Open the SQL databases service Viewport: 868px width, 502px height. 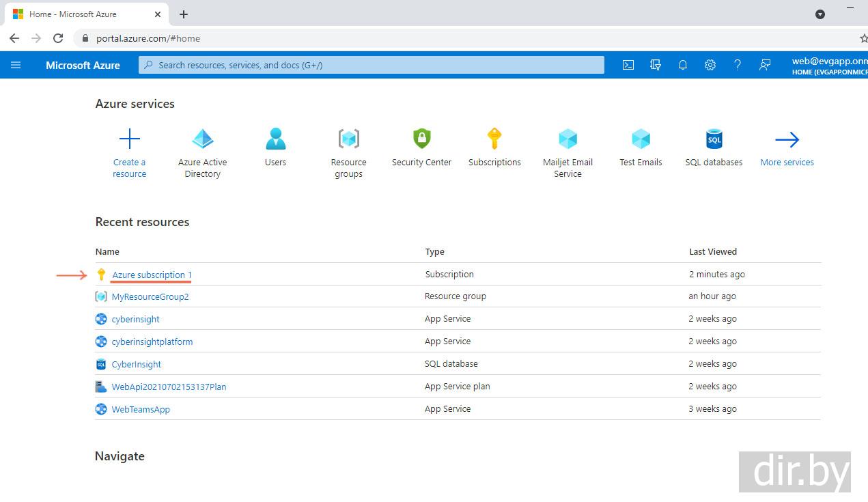pos(714,139)
